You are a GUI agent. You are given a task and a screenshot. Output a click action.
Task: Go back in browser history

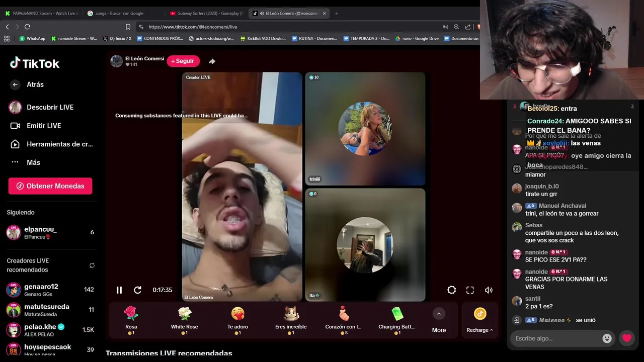tap(7, 27)
